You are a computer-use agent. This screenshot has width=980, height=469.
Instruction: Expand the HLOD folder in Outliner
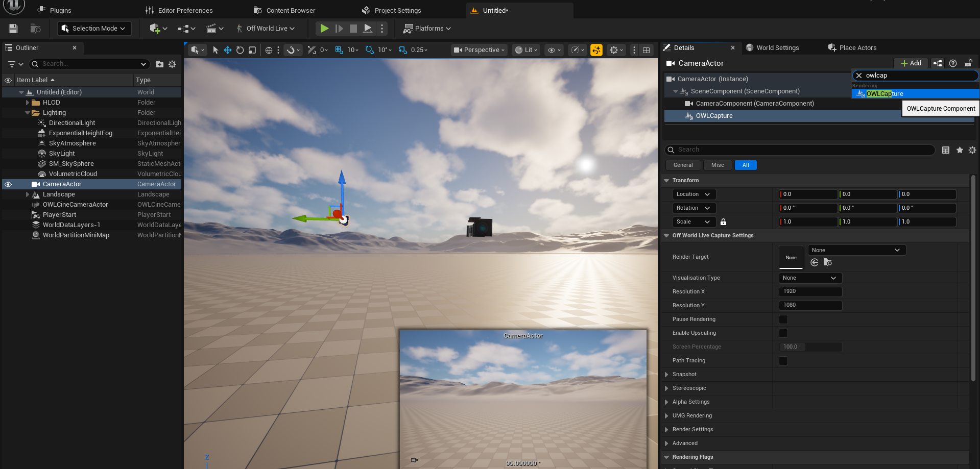[28, 103]
